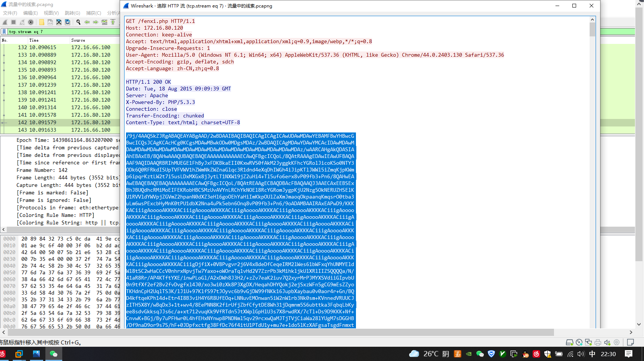Open the packet find tool
644x361 pixels.
(x=78, y=22)
